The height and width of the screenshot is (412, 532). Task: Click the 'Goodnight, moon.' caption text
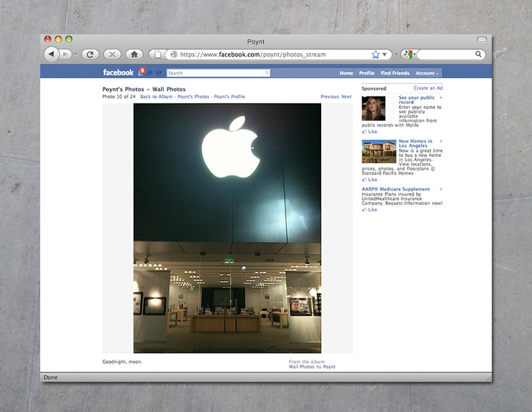point(122,362)
